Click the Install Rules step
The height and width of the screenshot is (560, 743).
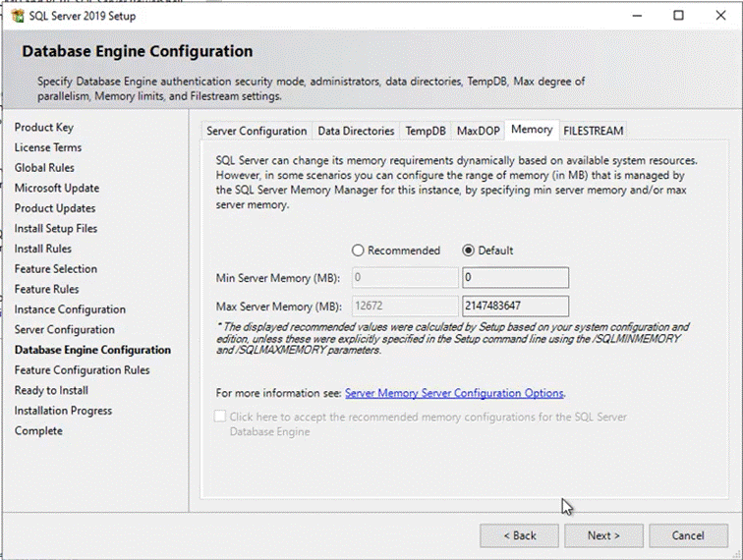point(42,249)
